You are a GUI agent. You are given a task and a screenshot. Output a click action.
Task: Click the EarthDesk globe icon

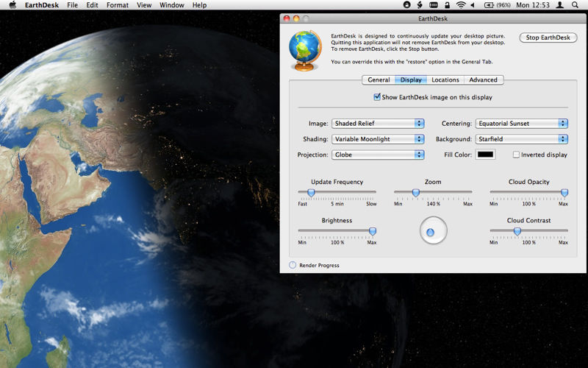coord(305,50)
